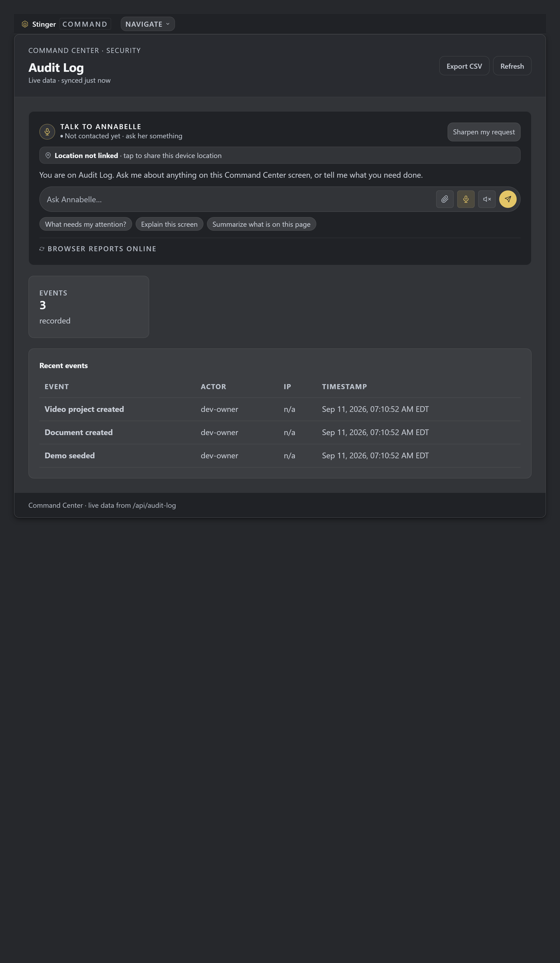This screenshot has width=560, height=963.
Task: Export the audit log as CSV
Action: coord(464,66)
